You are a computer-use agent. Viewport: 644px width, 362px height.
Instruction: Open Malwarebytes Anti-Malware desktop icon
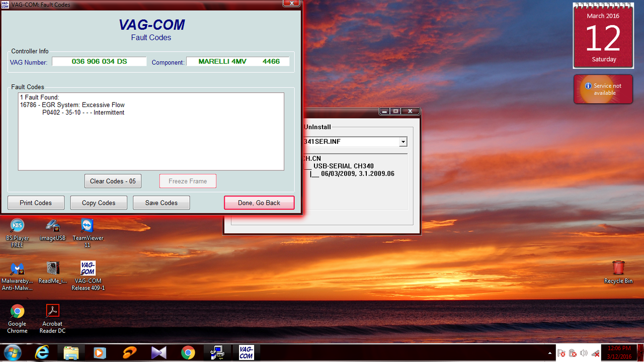tap(17, 276)
